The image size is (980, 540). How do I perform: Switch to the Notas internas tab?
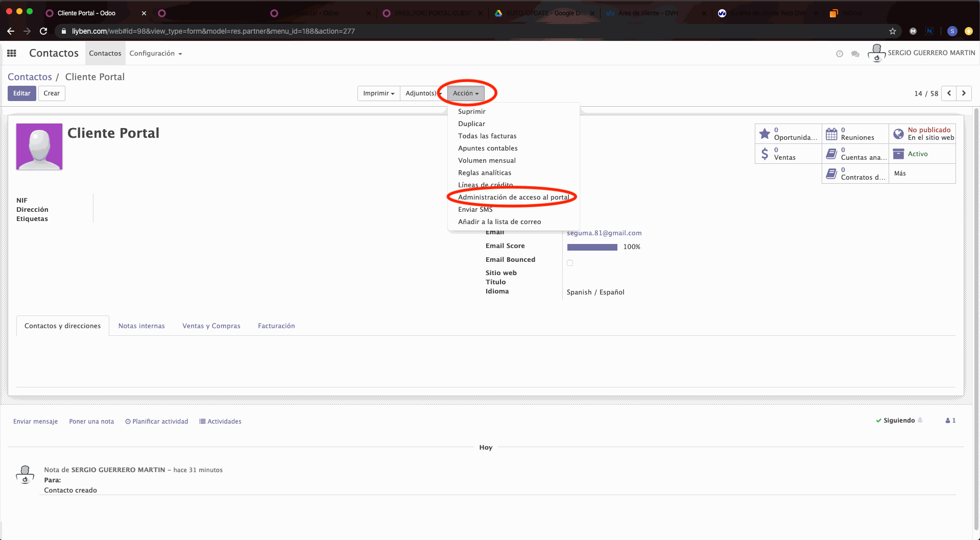[141, 326]
